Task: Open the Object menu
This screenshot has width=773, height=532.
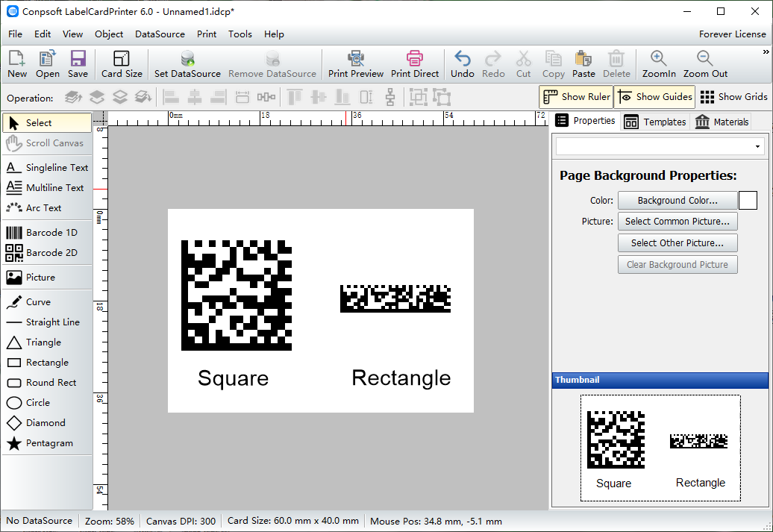Action: [109, 34]
